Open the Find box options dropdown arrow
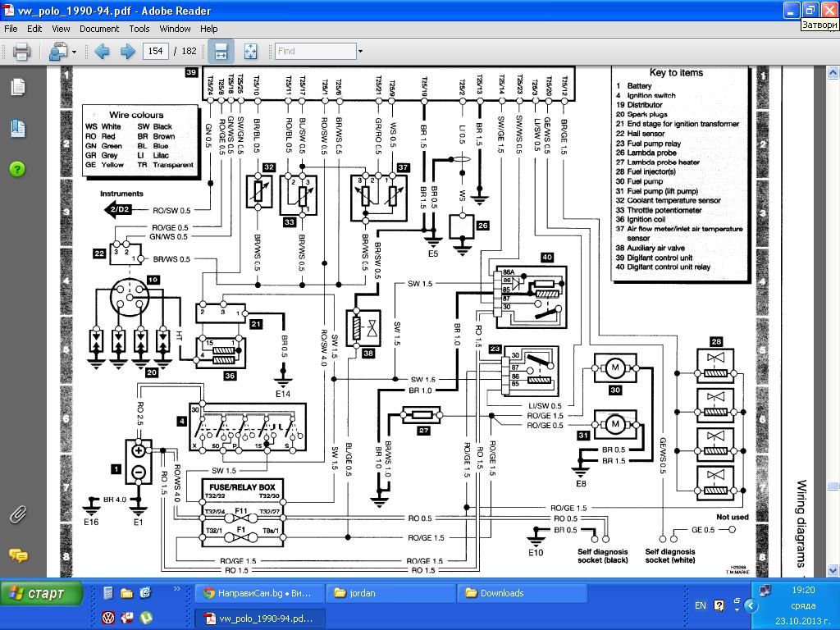The height and width of the screenshot is (630, 840). 359,52
